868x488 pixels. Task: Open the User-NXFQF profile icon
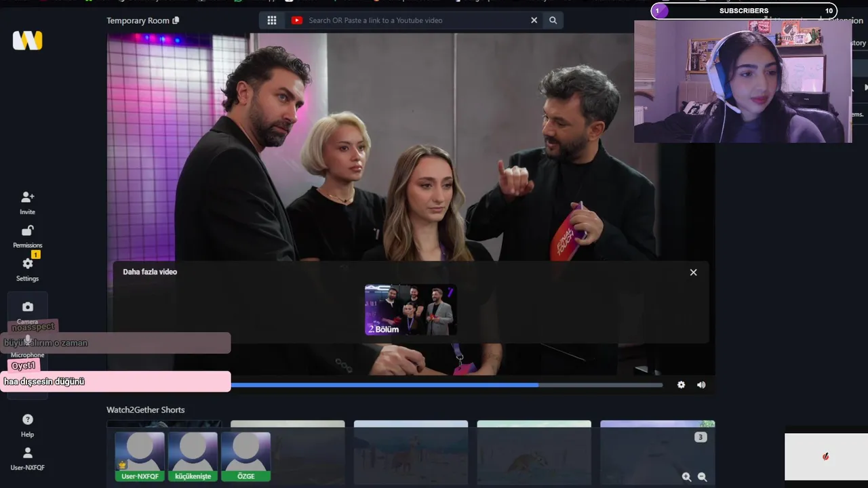27,458
